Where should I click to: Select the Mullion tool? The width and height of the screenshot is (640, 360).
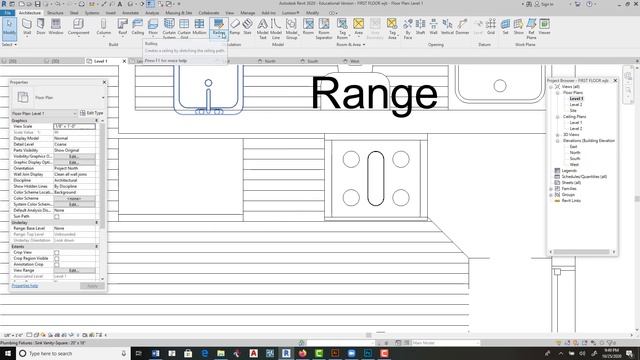click(199, 27)
